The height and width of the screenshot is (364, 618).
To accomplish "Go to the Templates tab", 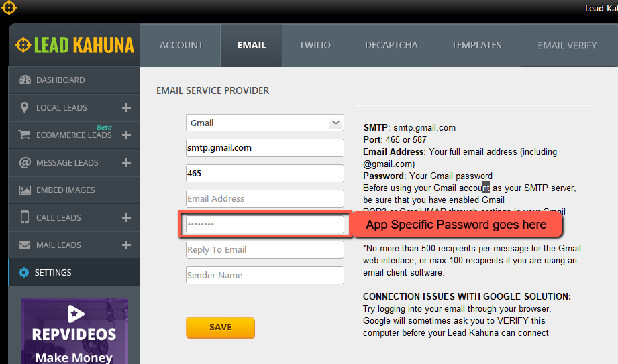I will (x=476, y=46).
